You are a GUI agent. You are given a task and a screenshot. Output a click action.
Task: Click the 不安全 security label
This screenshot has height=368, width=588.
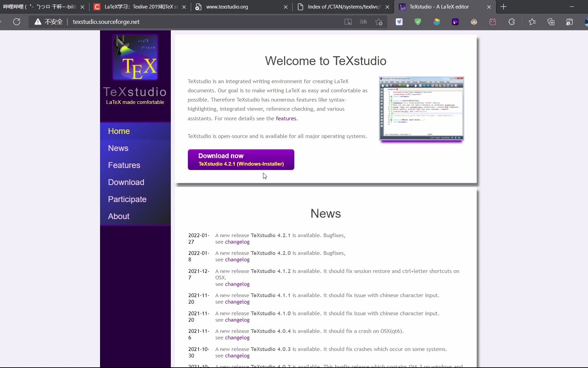tap(54, 22)
